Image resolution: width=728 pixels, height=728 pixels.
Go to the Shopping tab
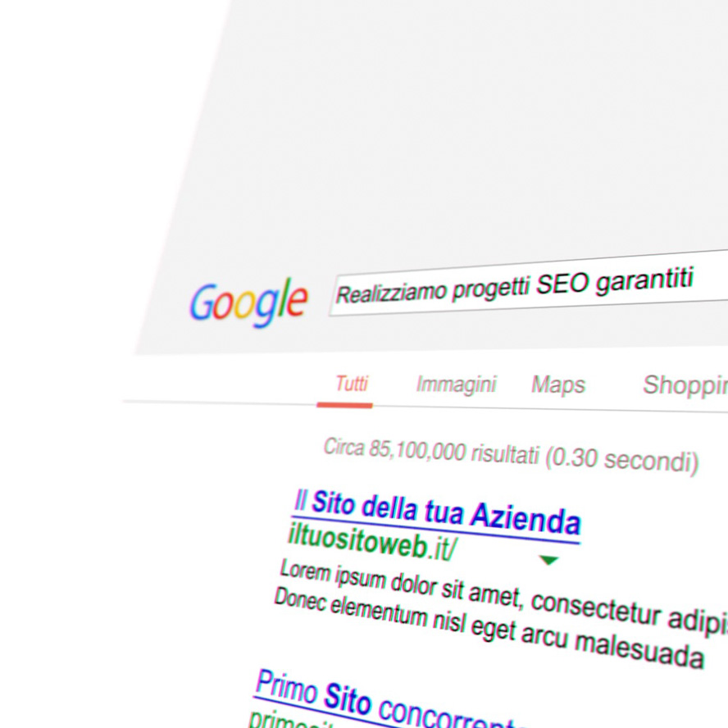tap(685, 384)
